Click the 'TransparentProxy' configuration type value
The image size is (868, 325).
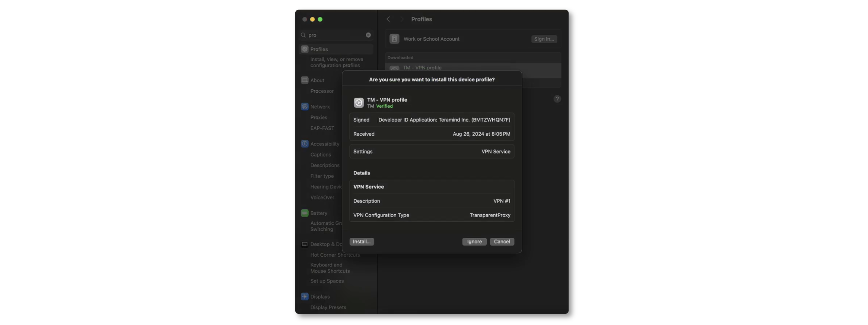pos(490,215)
